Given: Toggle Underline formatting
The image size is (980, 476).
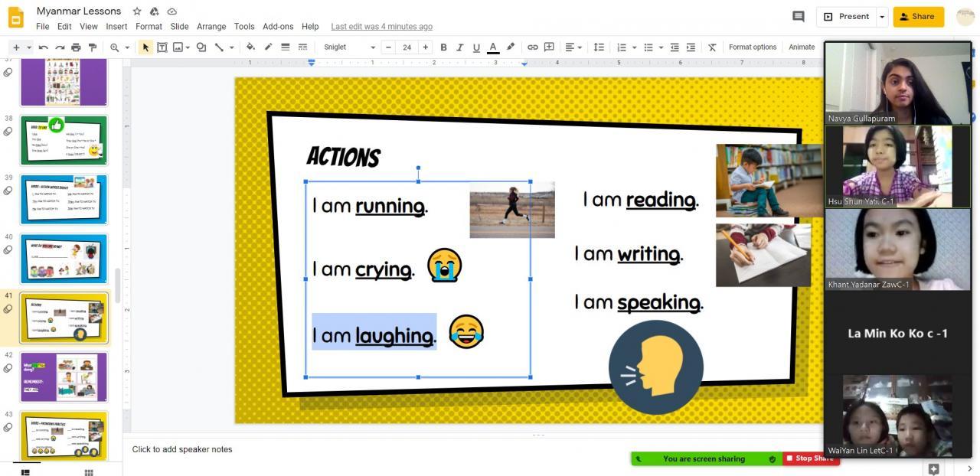Looking at the screenshot, I should [x=476, y=47].
